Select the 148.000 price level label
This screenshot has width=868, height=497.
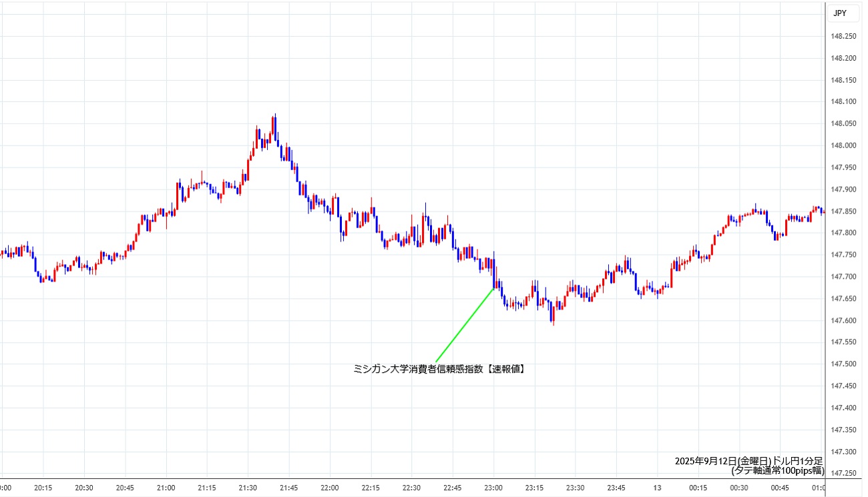[843, 145]
